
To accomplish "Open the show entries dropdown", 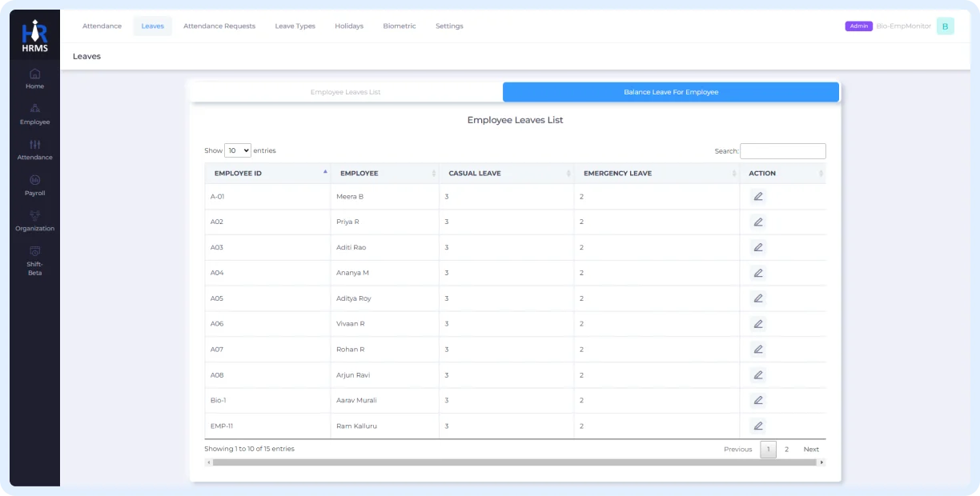I will (x=238, y=150).
